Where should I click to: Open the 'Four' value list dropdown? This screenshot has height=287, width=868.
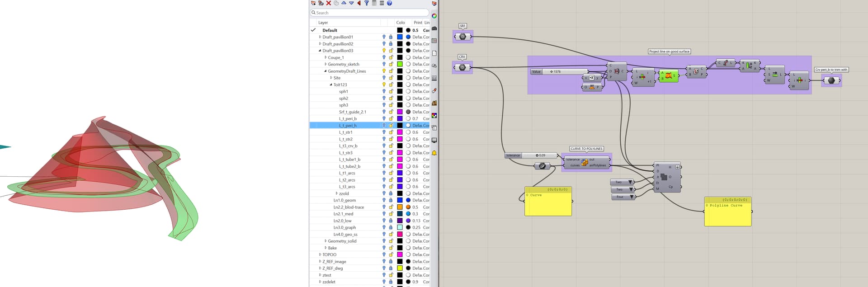click(632, 197)
